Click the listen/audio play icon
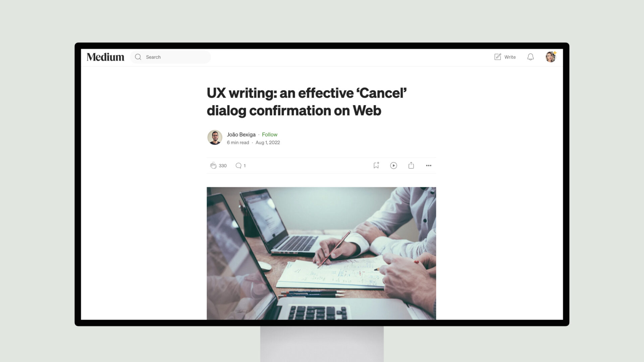 pyautogui.click(x=393, y=165)
